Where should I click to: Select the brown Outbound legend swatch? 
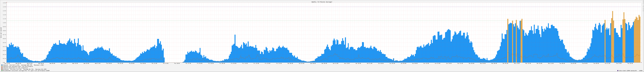[x=2, y=69]
